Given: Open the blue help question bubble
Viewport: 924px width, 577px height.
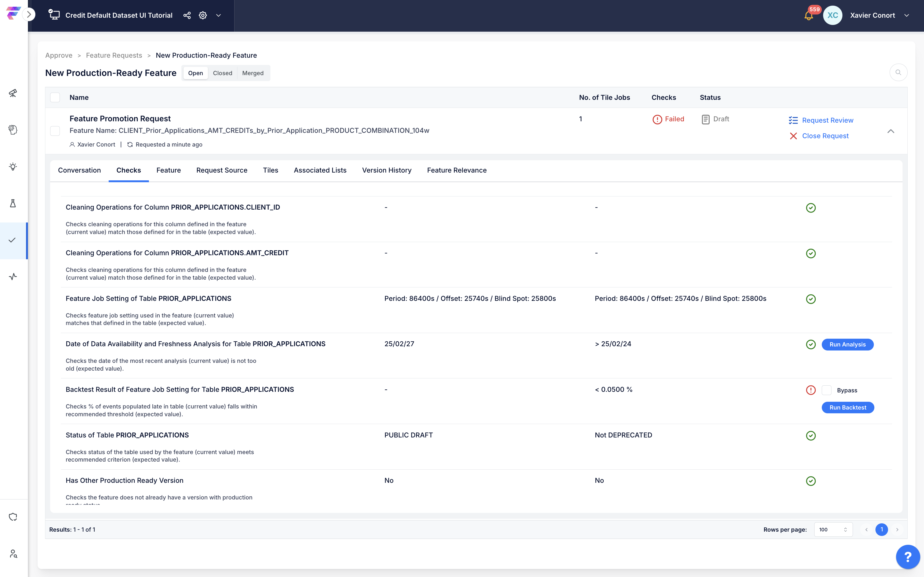Looking at the screenshot, I should [x=908, y=557].
